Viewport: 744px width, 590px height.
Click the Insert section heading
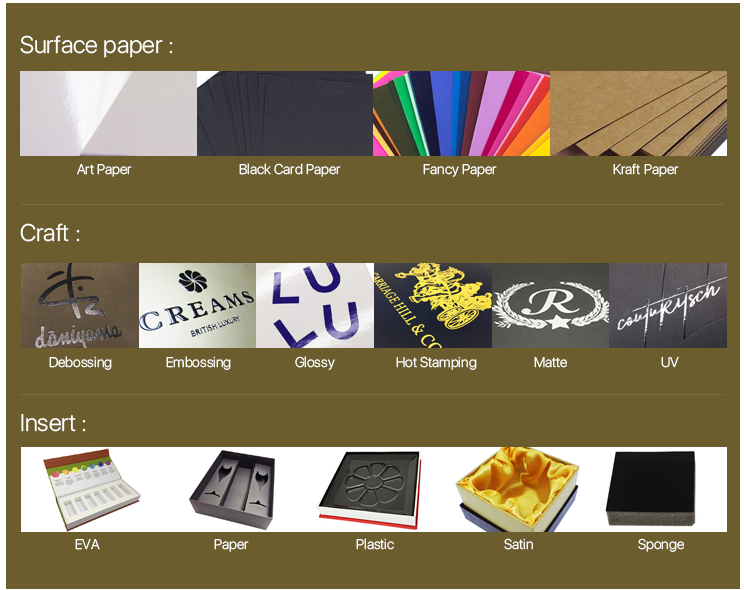click(x=53, y=423)
